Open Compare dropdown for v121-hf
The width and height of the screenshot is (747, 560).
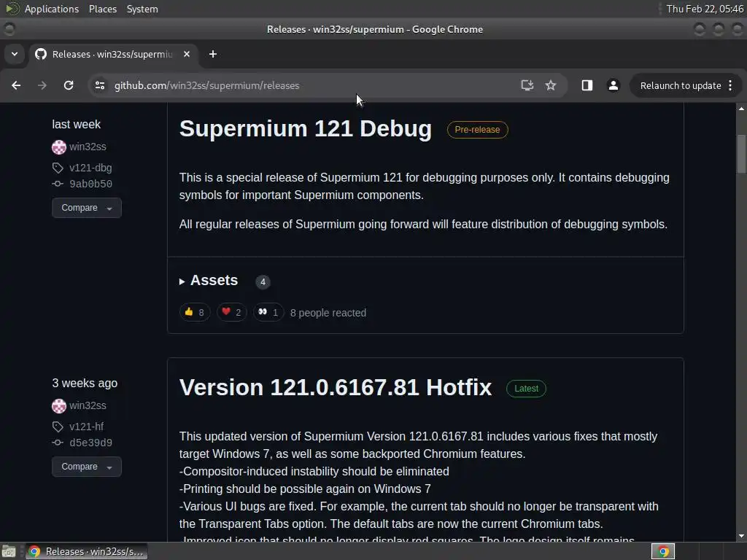87,467
